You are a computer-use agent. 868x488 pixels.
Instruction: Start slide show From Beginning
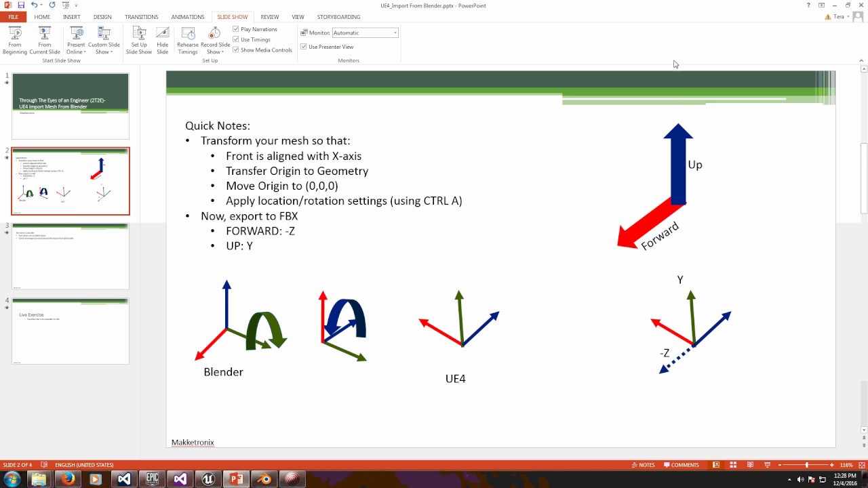coord(15,41)
